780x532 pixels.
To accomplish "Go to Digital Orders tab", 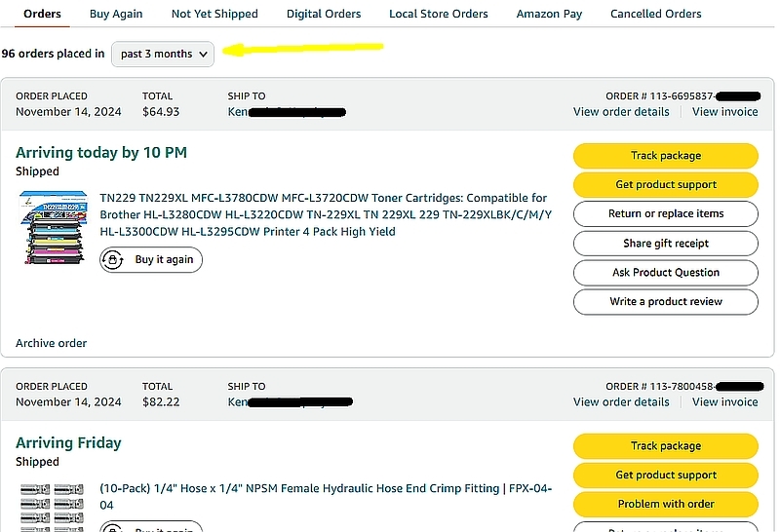I will [324, 14].
